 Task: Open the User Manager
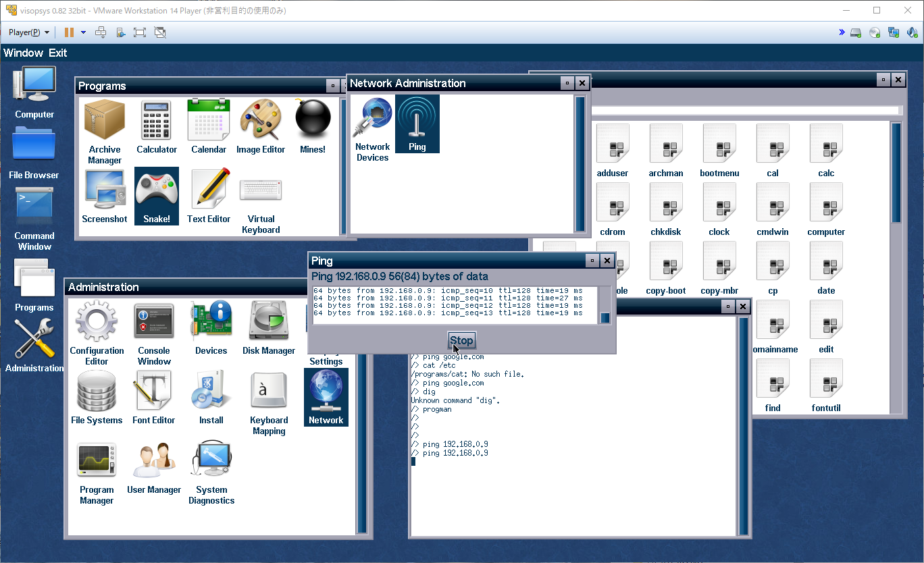154,467
